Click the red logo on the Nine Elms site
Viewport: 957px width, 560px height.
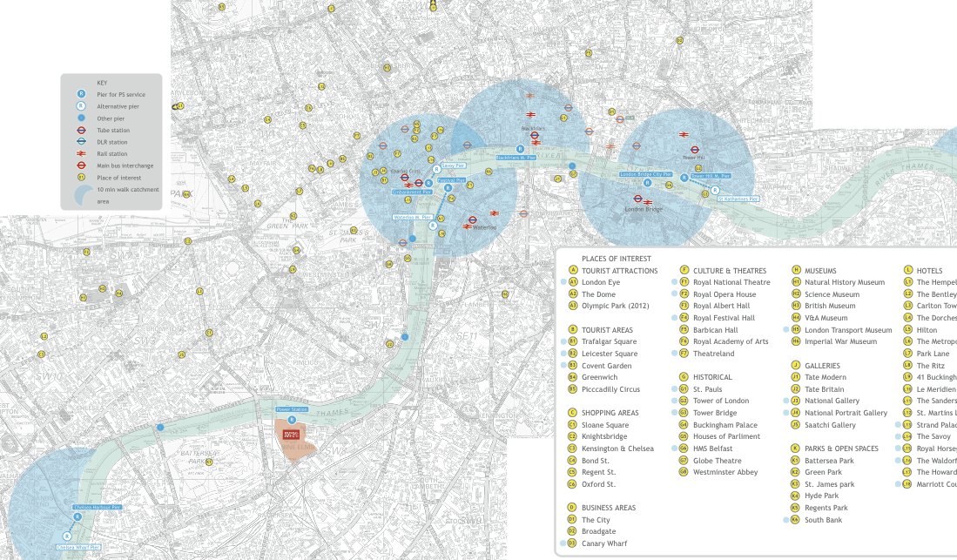(x=292, y=433)
